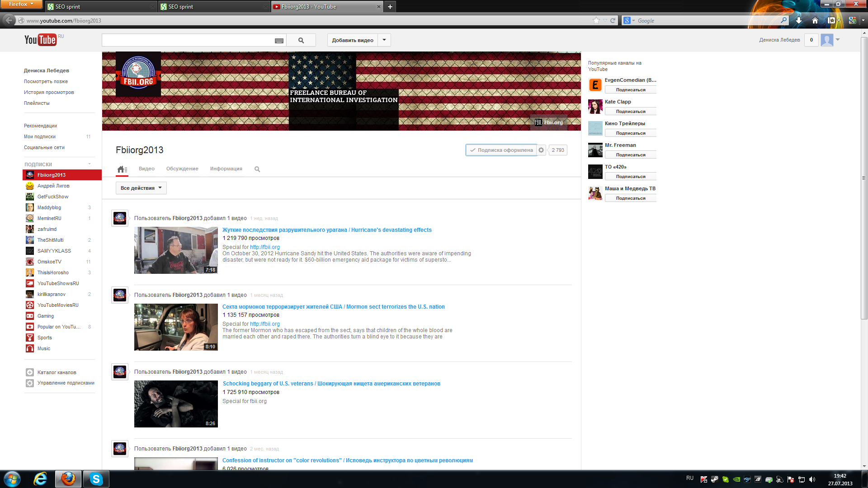Open the Обсуждение channel tab
The width and height of the screenshot is (868, 488).
coord(182,169)
